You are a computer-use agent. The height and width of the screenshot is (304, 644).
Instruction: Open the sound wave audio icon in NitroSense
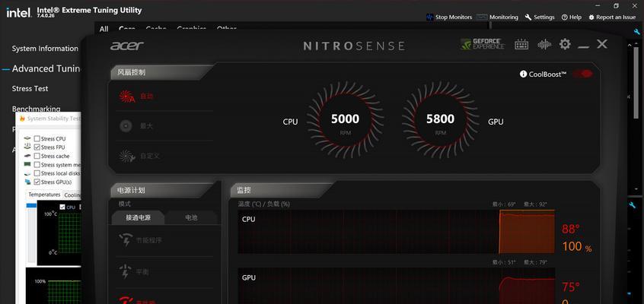(x=544, y=44)
